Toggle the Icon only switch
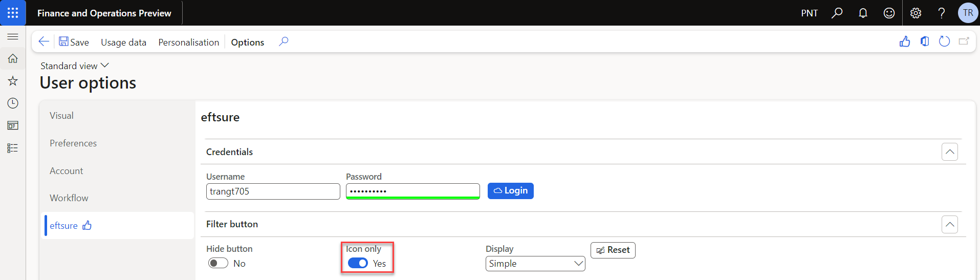This screenshot has height=280, width=980. [x=358, y=263]
